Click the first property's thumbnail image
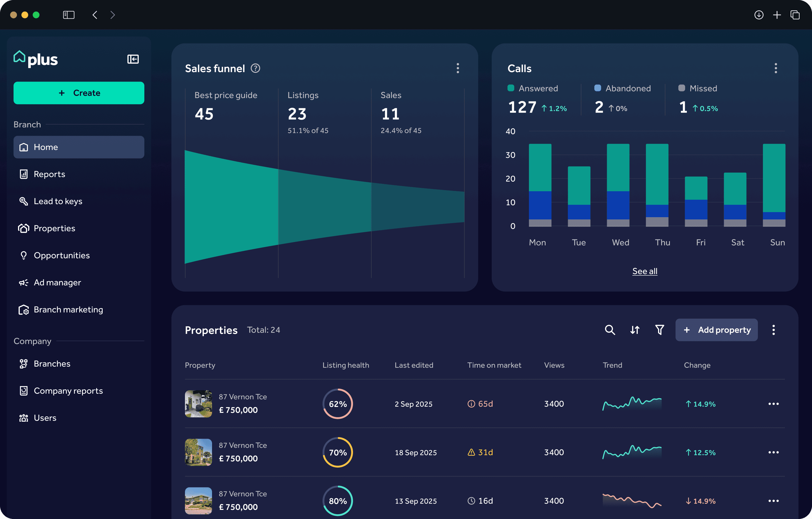 (198, 404)
